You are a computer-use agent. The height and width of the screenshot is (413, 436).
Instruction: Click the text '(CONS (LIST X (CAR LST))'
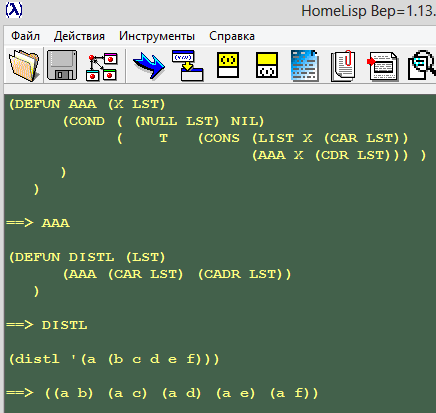[x=303, y=138]
